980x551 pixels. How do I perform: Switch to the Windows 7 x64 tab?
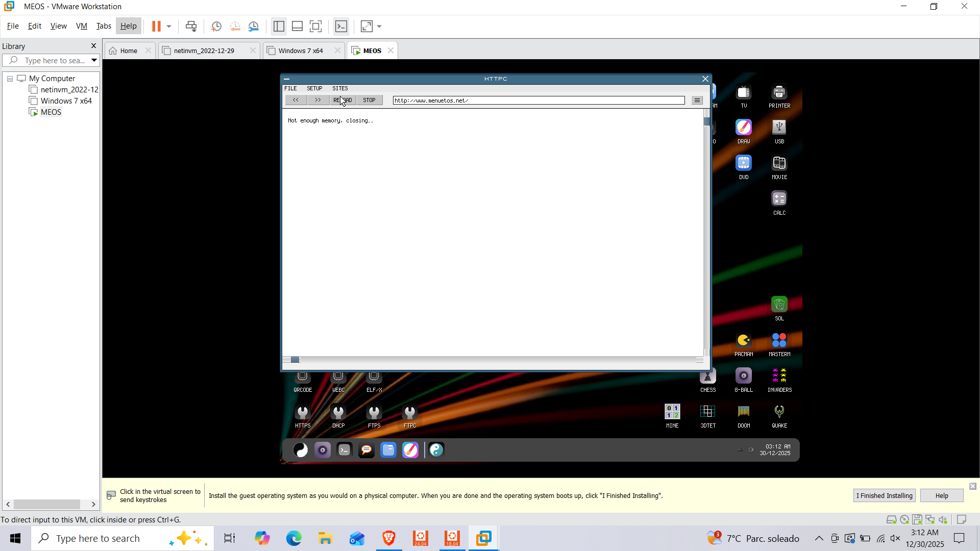[x=301, y=51]
